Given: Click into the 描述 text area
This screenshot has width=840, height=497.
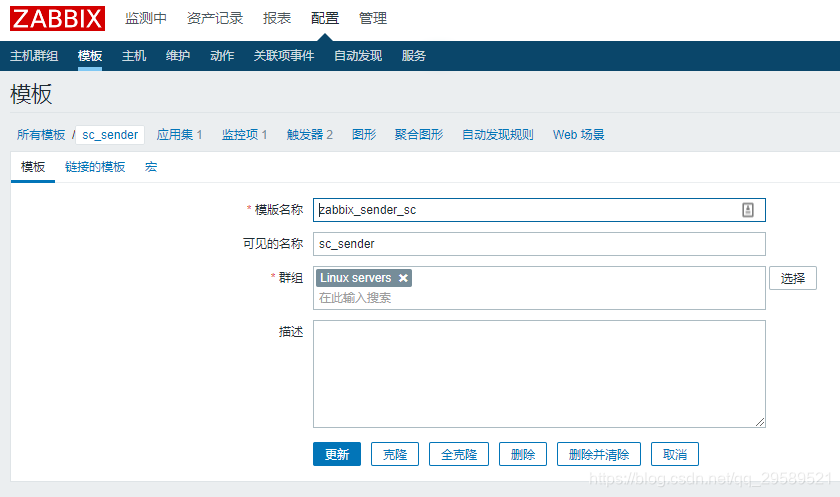Looking at the screenshot, I should pyautogui.click(x=539, y=374).
